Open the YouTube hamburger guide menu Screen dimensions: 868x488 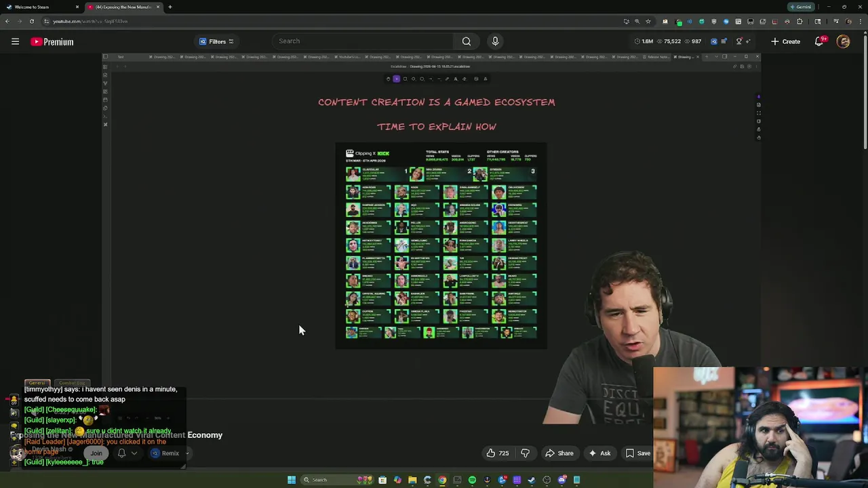tap(15, 41)
